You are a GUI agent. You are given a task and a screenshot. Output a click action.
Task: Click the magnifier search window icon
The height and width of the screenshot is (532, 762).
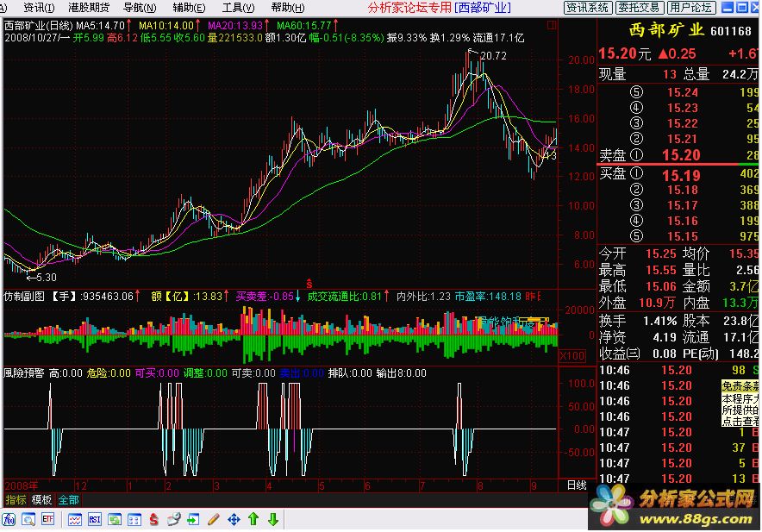[28, 519]
